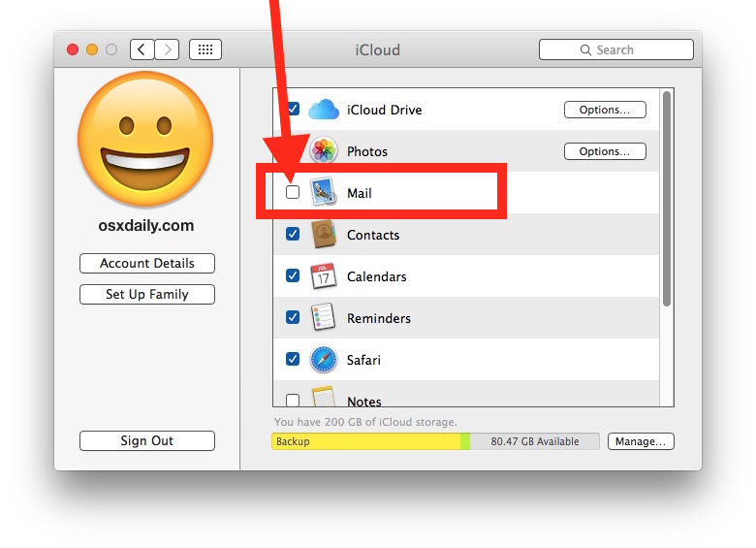The image size is (756, 548).
Task: Click the Reminders list icon
Action: point(323,317)
